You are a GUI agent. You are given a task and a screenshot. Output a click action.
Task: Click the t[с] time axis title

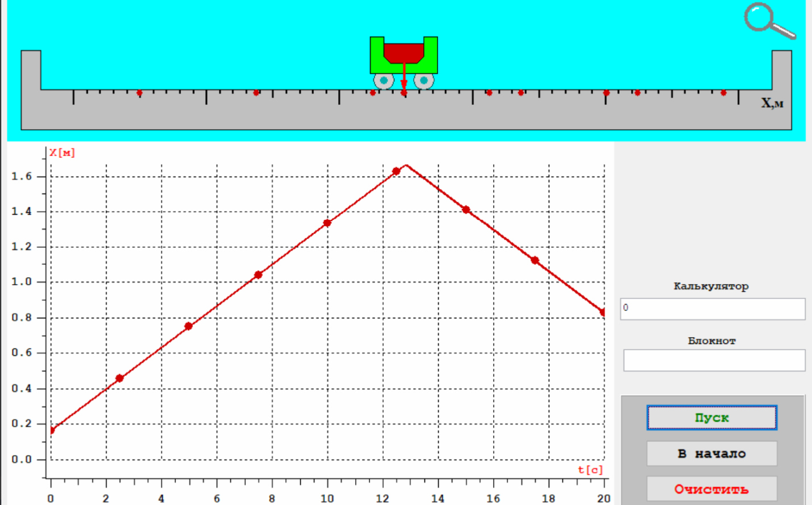[x=590, y=469]
